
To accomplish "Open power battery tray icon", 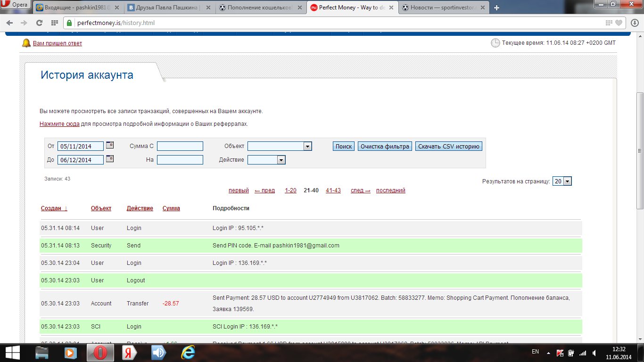I will (x=571, y=353).
